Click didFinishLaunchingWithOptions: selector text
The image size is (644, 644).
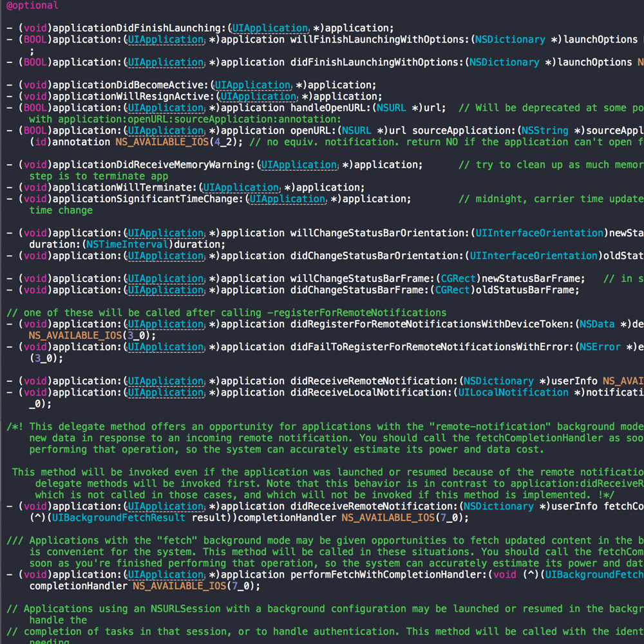click(377, 62)
